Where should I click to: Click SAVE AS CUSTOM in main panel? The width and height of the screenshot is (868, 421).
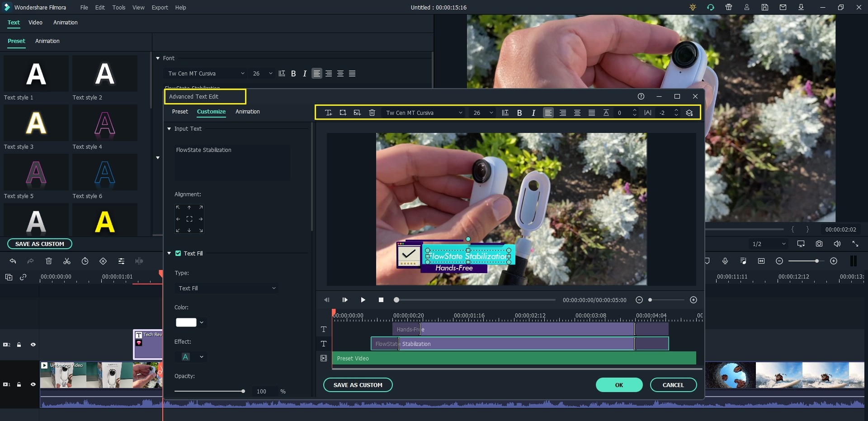coord(40,244)
